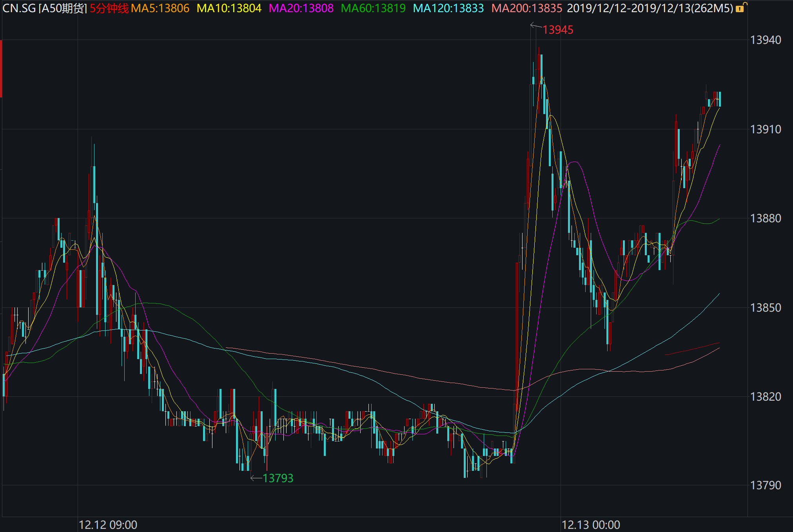Click the CN.SG [A50期货] symbol title

coord(44,8)
